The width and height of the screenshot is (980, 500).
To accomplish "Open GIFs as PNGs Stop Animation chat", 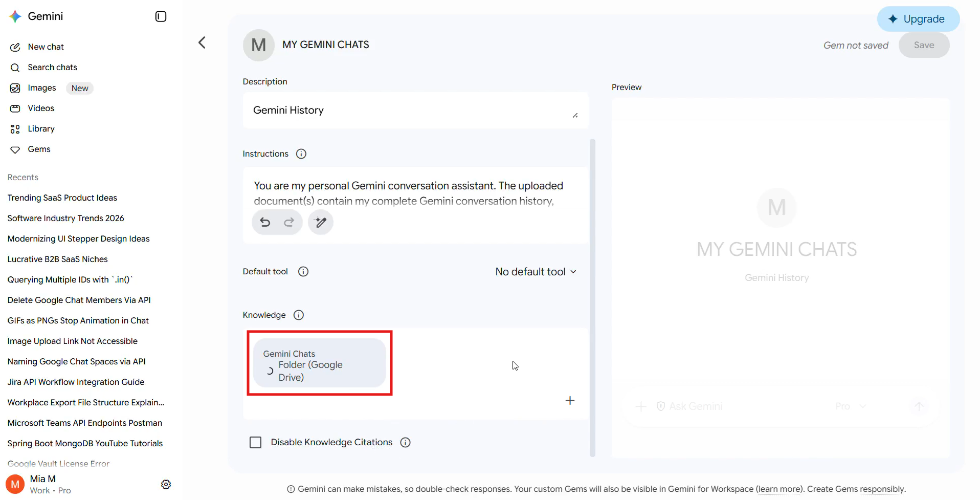I will [x=78, y=321].
